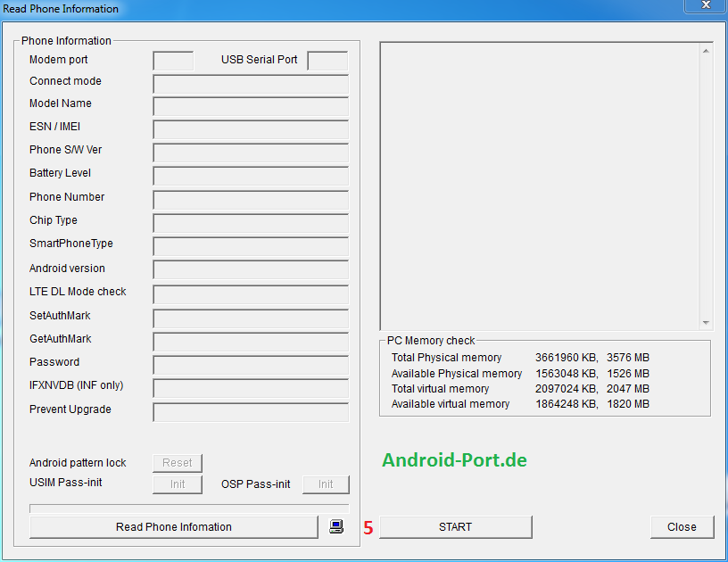This screenshot has width=728, height=562.
Task: Click the Password field
Action: (x=251, y=365)
